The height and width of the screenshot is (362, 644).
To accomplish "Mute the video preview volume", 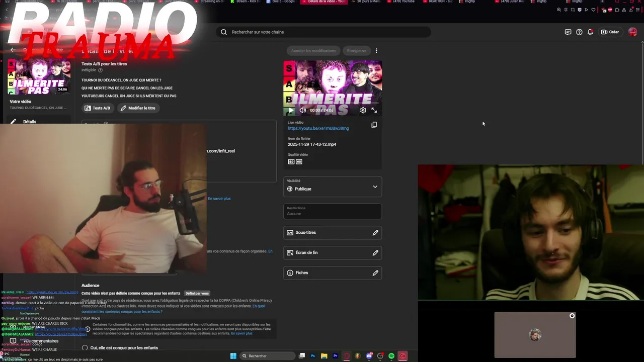I will tap(302, 110).
